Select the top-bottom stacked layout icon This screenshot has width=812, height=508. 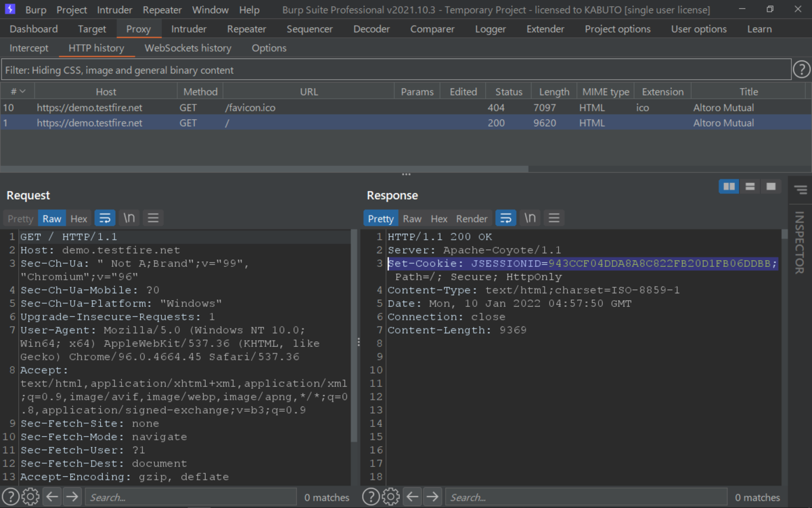[x=750, y=186]
